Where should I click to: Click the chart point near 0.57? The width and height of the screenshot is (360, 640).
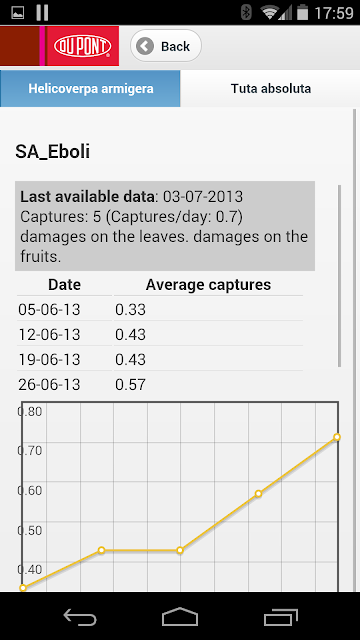[x=258, y=493]
